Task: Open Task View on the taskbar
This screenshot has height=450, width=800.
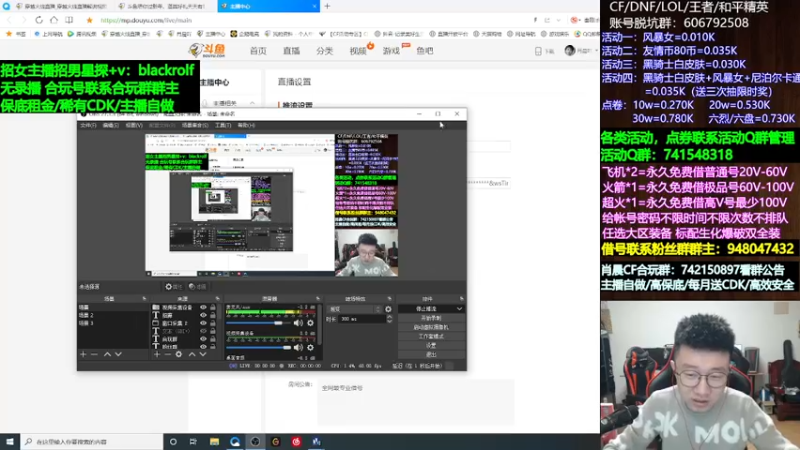Action: 193,441
